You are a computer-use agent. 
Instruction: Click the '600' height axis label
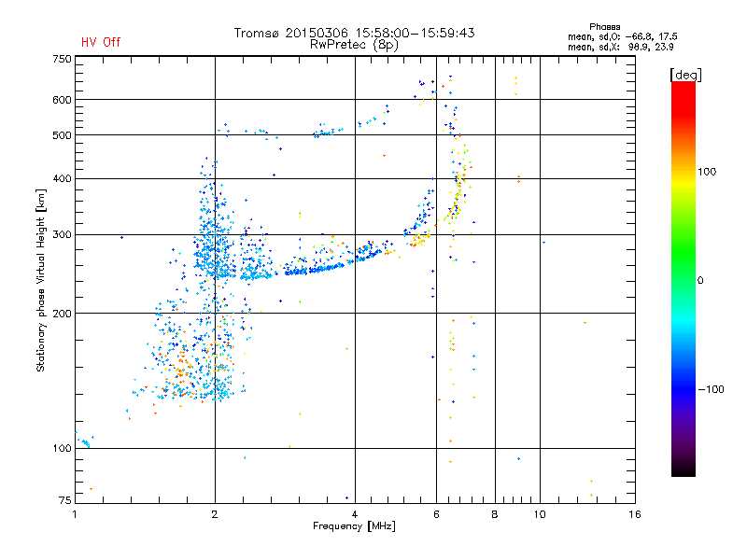[x=62, y=100]
